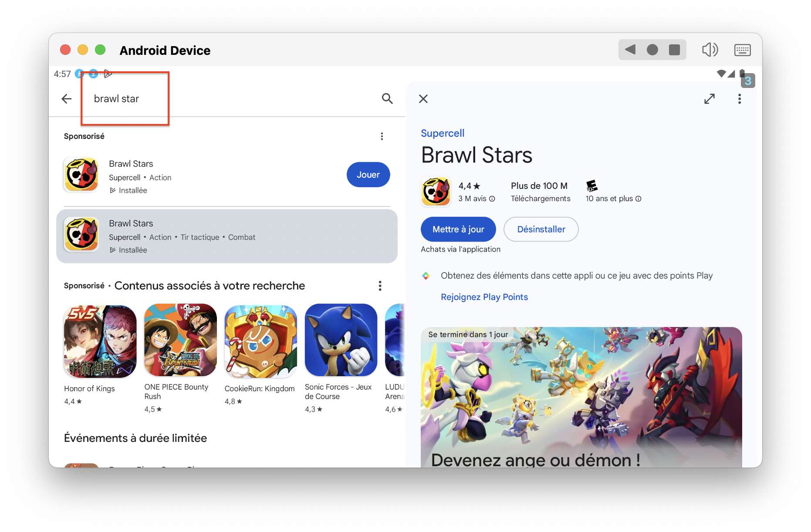The height and width of the screenshot is (532, 811).
Task: Click the 'Honor of Kings' title text
Action: 89,388
